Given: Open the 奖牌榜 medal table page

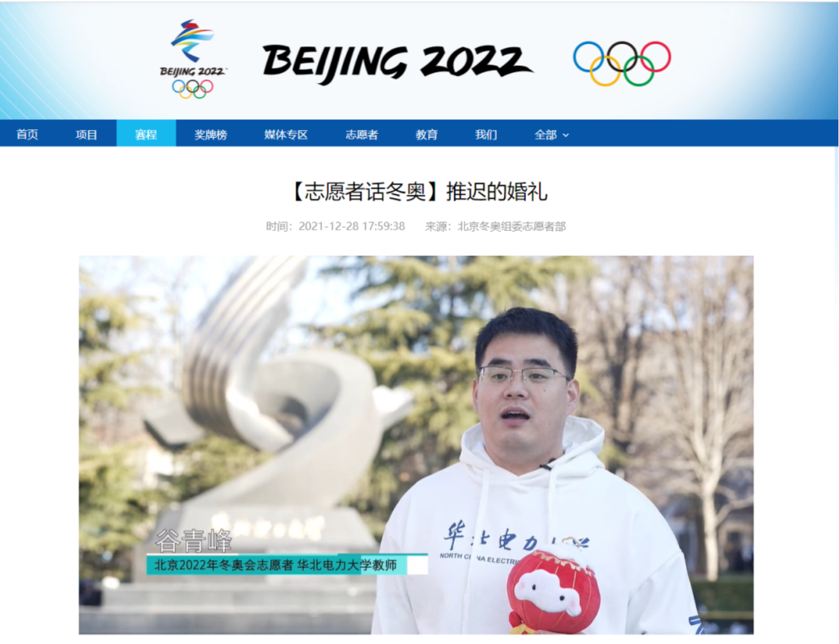Looking at the screenshot, I should click(x=211, y=135).
